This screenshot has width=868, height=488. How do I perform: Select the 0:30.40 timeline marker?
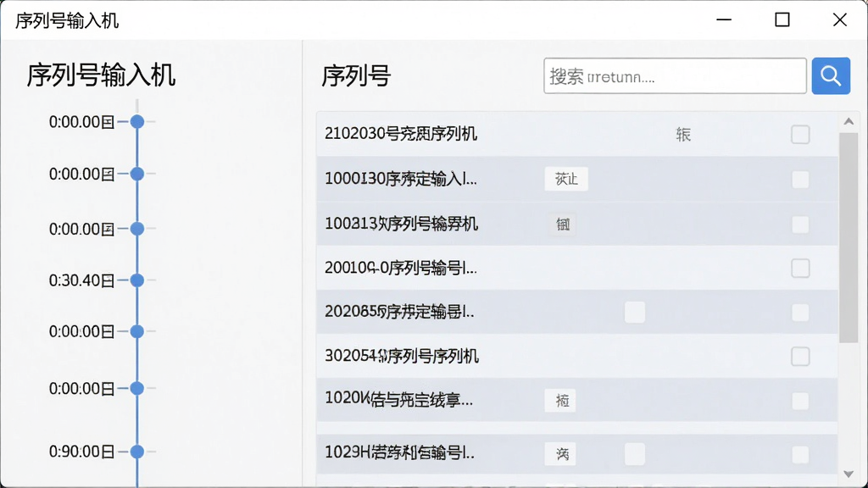coord(137,280)
